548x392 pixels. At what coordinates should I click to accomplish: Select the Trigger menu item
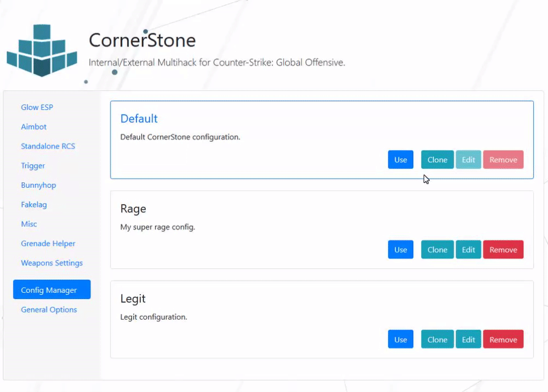pos(33,166)
